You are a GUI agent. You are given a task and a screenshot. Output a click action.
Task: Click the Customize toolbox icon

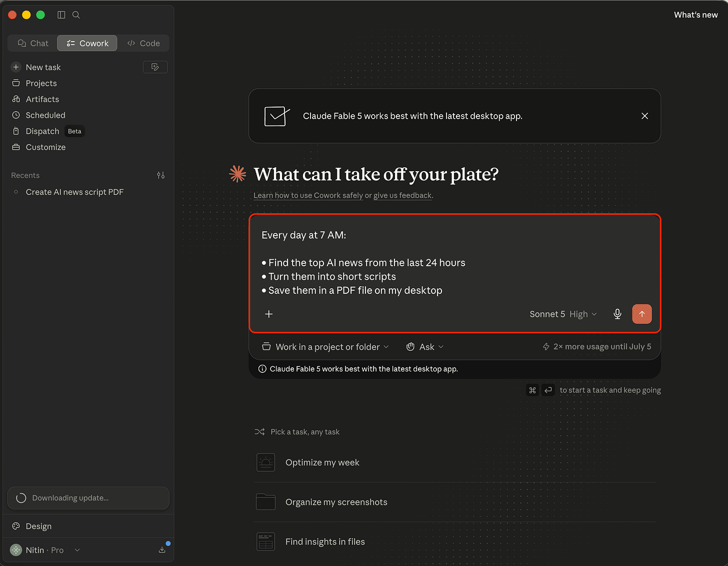[x=16, y=147]
